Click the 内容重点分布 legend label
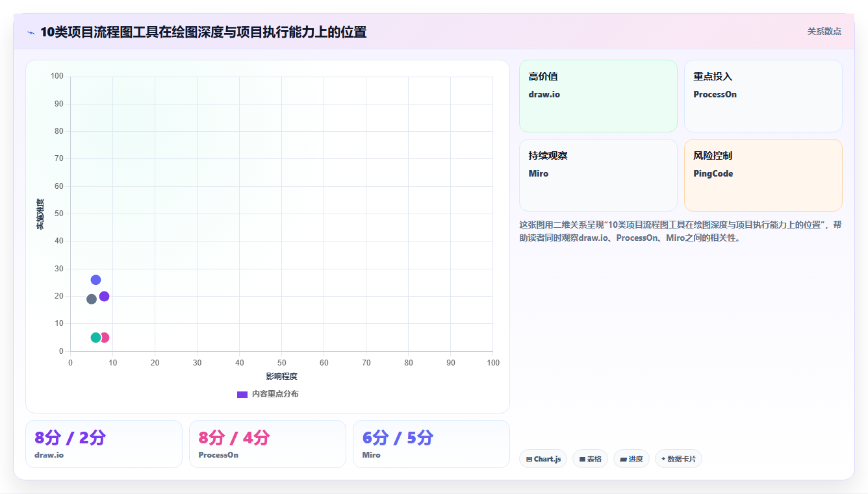868x494 pixels. pyautogui.click(x=275, y=394)
